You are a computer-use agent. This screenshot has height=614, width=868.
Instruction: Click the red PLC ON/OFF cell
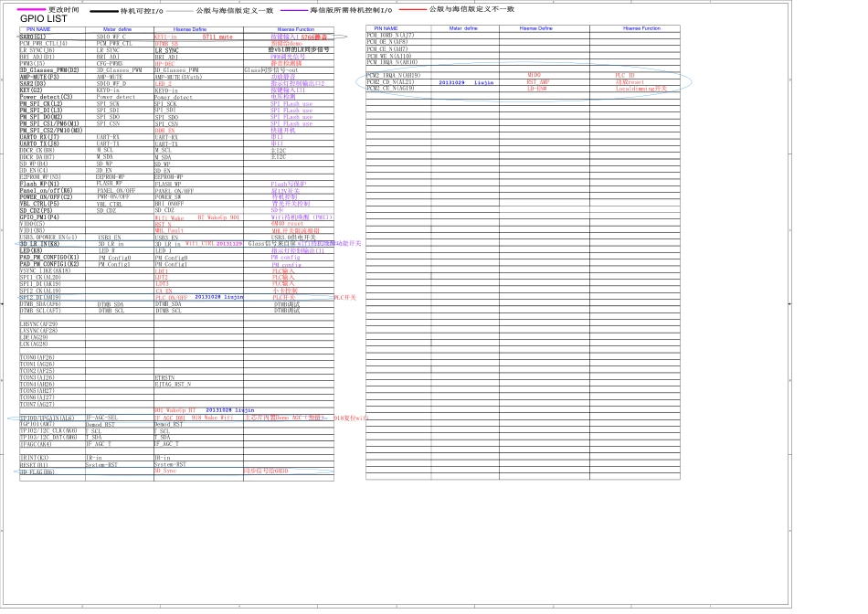pyautogui.click(x=171, y=298)
